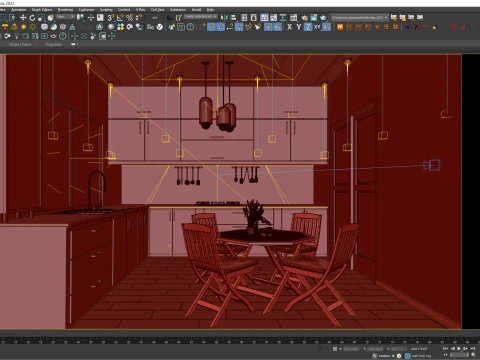The height and width of the screenshot is (360, 480).
Task: Go to the start frame
Action: point(445,349)
